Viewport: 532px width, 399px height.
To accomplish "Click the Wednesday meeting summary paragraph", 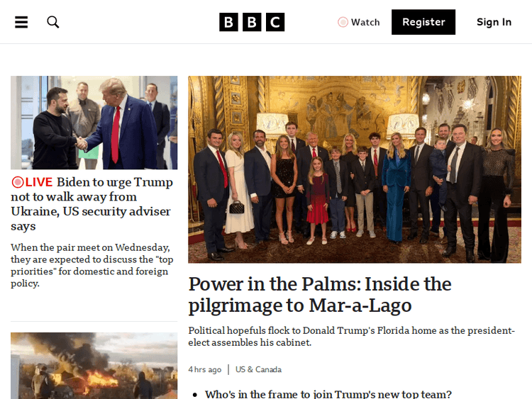I will 92,266.
